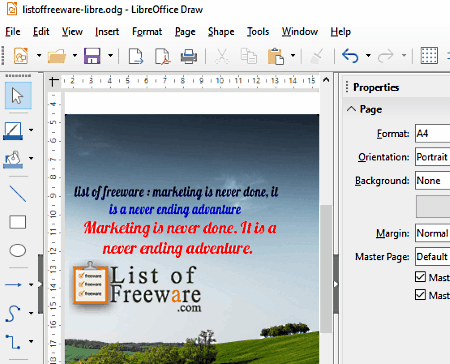Open the Master Page Default combo box
Screen dimensions: 450x364
click(433, 257)
